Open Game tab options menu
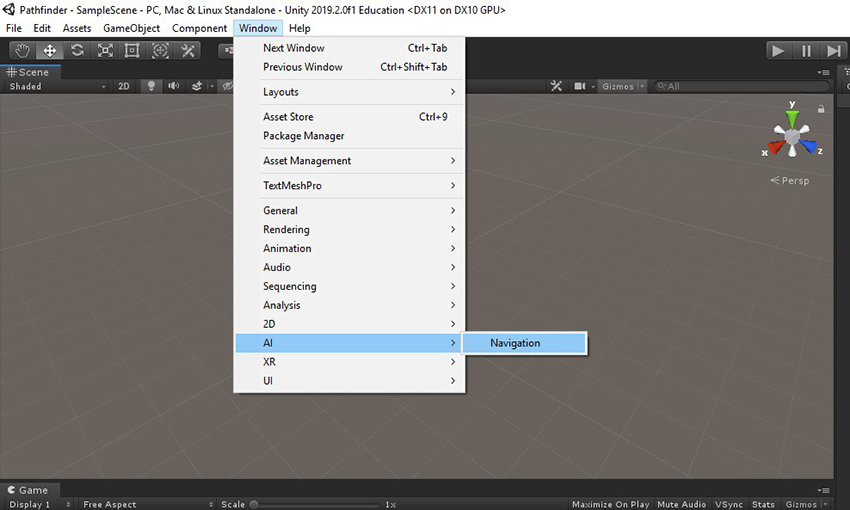This screenshot has width=850, height=510. [823, 490]
